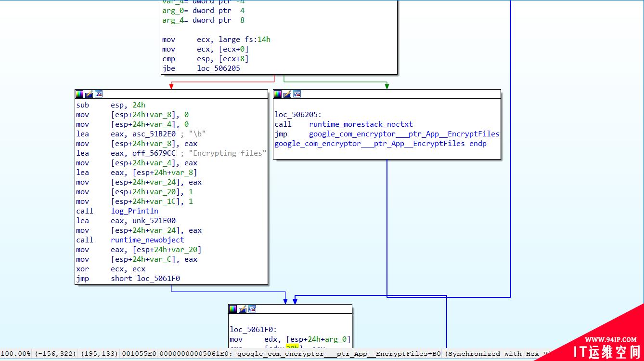644x361 pixels.
Task: Click the xor ecx, ecx instruction
Action: [x=111, y=269]
